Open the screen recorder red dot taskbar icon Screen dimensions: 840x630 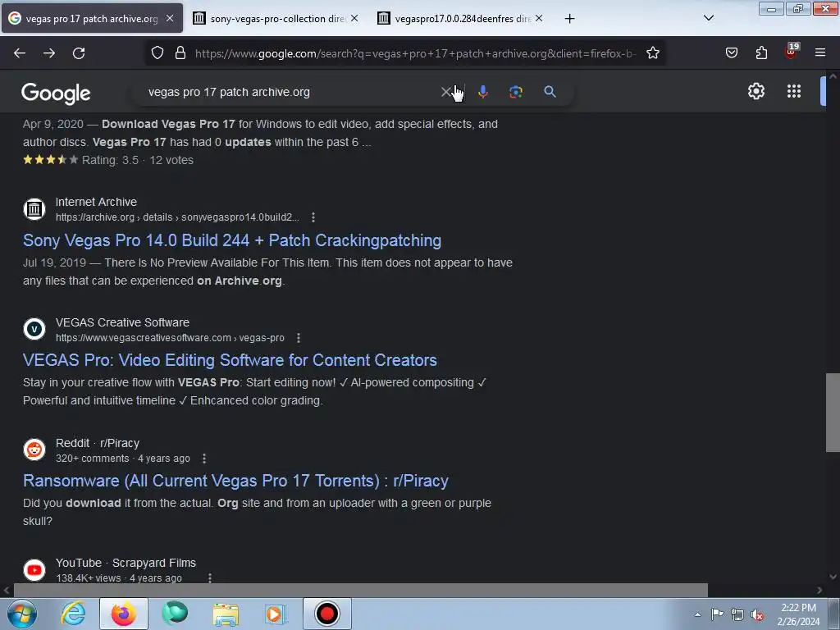point(326,614)
